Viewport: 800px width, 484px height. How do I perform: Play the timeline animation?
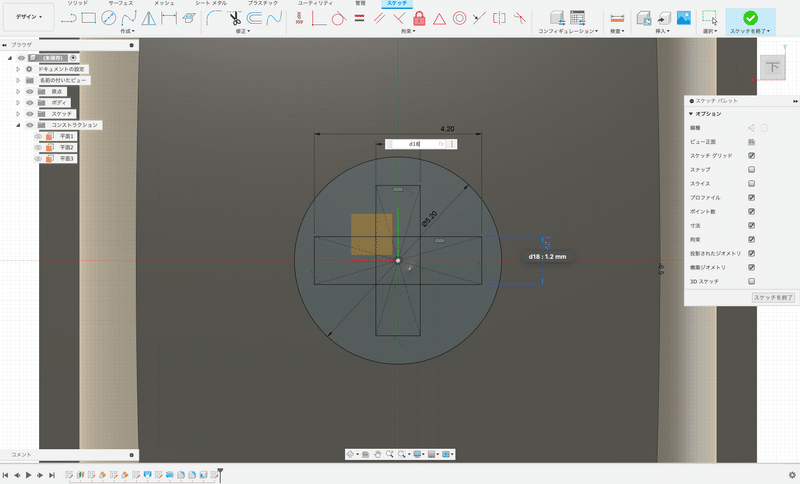pyautogui.click(x=29, y=475)
